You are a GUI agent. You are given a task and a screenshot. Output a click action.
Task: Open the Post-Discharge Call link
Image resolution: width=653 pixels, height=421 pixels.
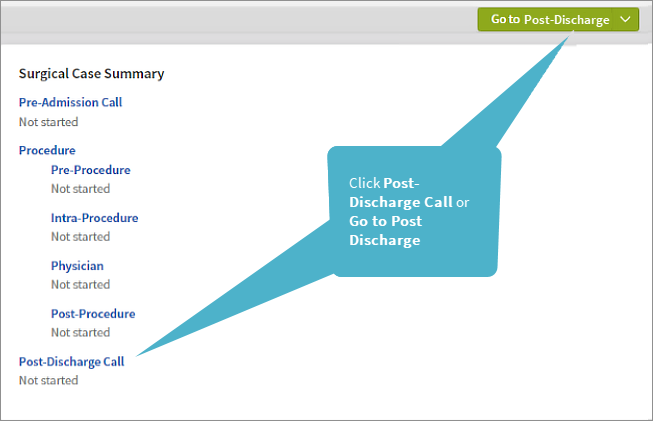pos(71,362)
